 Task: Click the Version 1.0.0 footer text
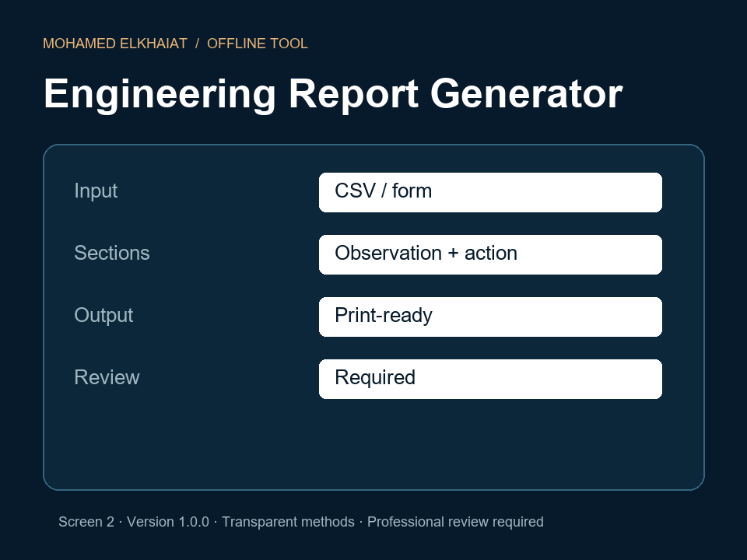coord(168,522)
